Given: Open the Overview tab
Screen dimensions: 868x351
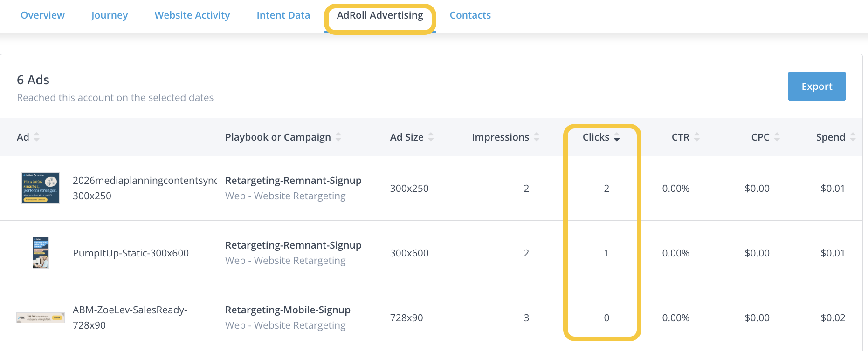Looking at the screenshot, I should [42, 15].
